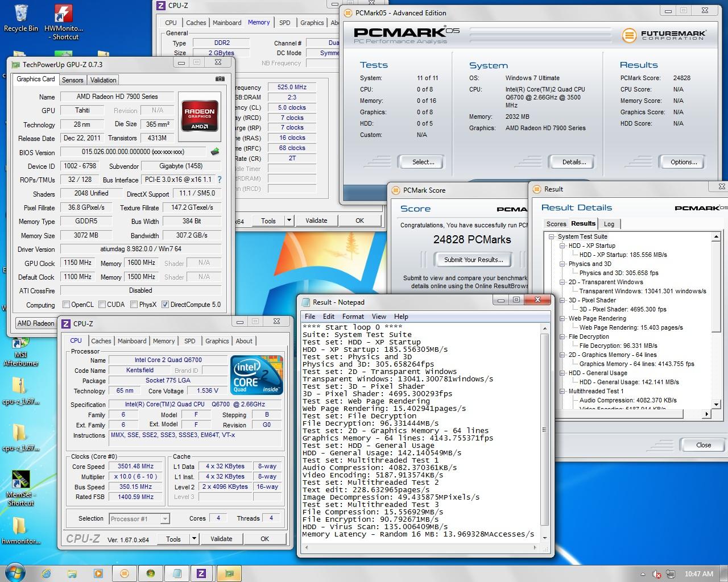Enable the PhysX checkbox in GPU-Z
Screen dimensions: 728x582
pyautogui.click(x=134, y=305)
